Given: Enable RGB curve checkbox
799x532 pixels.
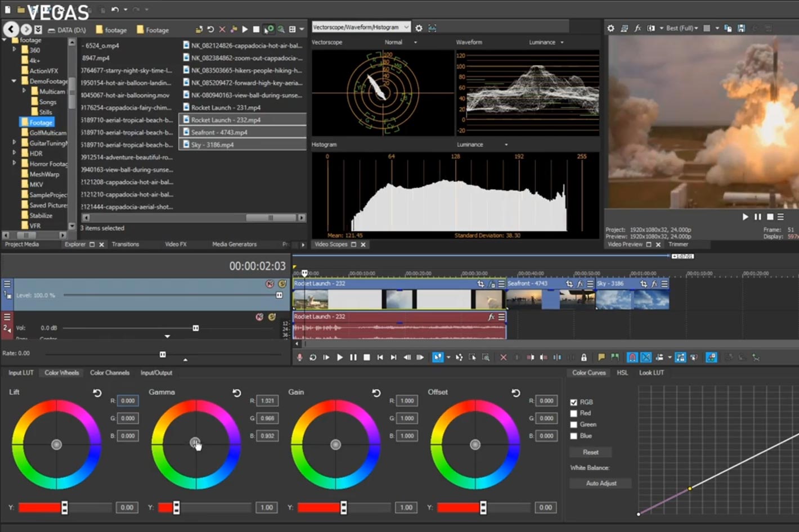Looking at the screenshot, I should click(x=574, y=402).
